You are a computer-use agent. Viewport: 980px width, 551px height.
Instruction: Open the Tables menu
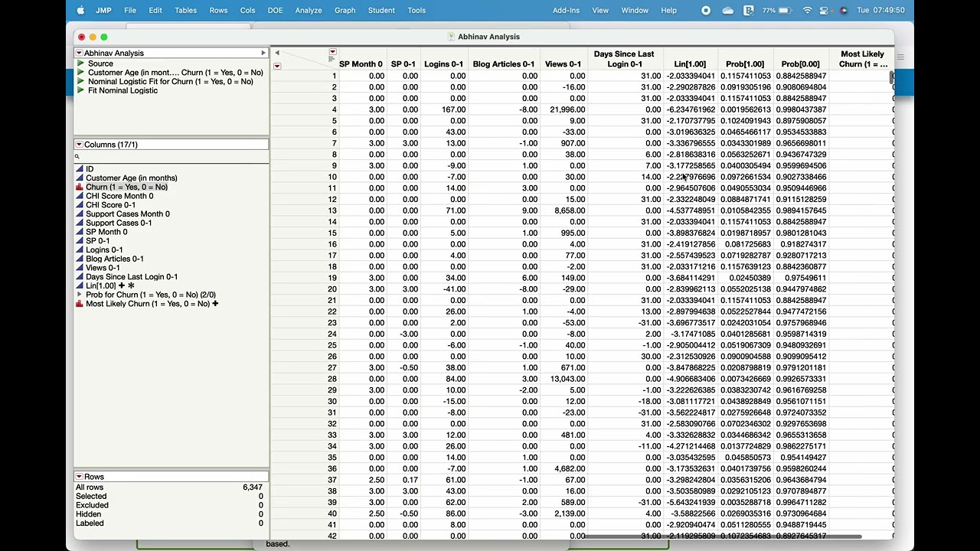pyautogui.click(x=185, y=10)
